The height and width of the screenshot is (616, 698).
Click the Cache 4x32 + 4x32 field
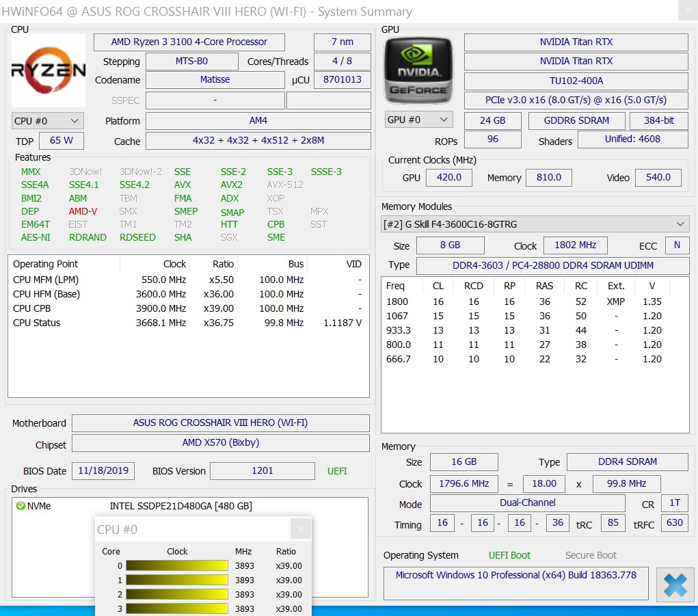point(258,141)
